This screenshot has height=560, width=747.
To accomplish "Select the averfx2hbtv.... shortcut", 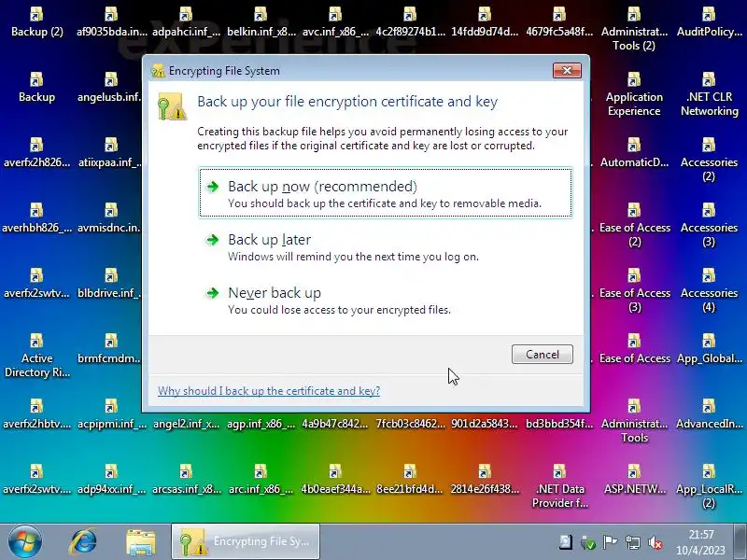I will tap(36, 413).
